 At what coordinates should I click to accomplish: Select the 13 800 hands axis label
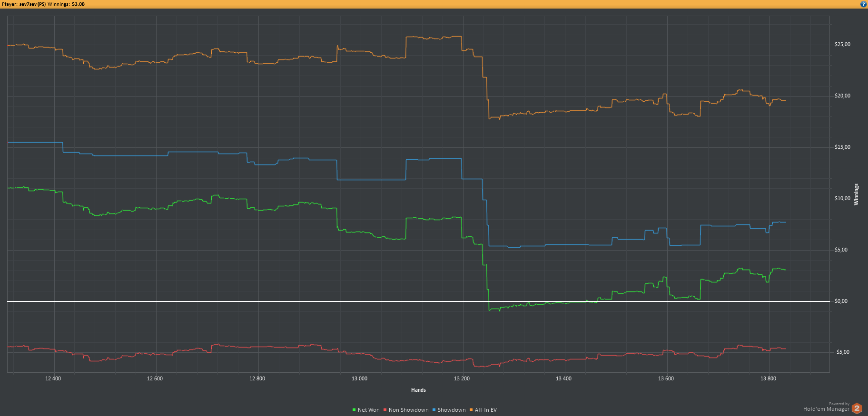click(x=768, y=378)
